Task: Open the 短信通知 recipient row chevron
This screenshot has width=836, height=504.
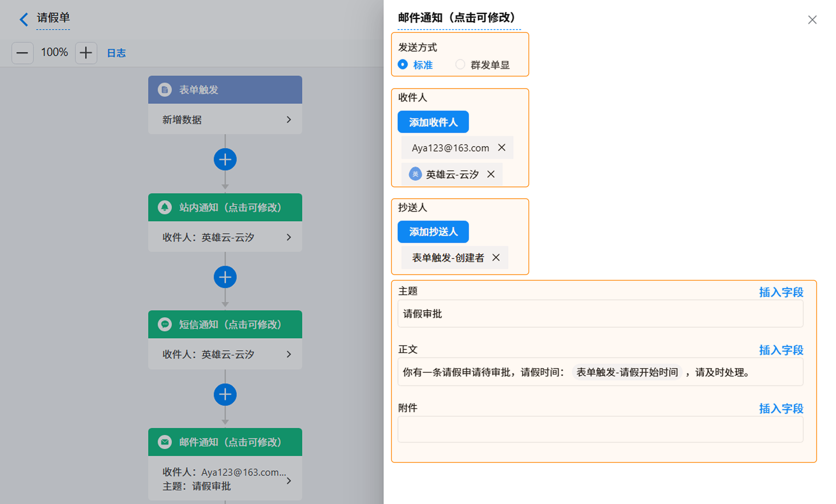Action: pyautogui.click(x=288, y=354)
